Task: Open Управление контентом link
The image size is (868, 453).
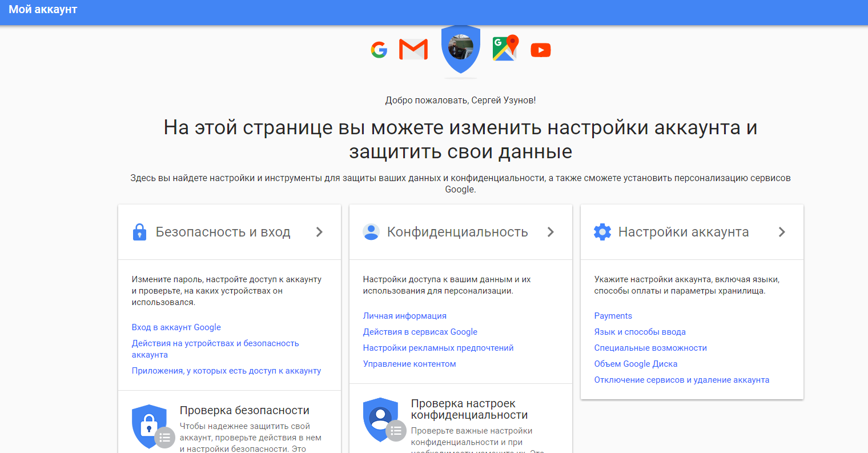Action: click(x=409, y=364)
